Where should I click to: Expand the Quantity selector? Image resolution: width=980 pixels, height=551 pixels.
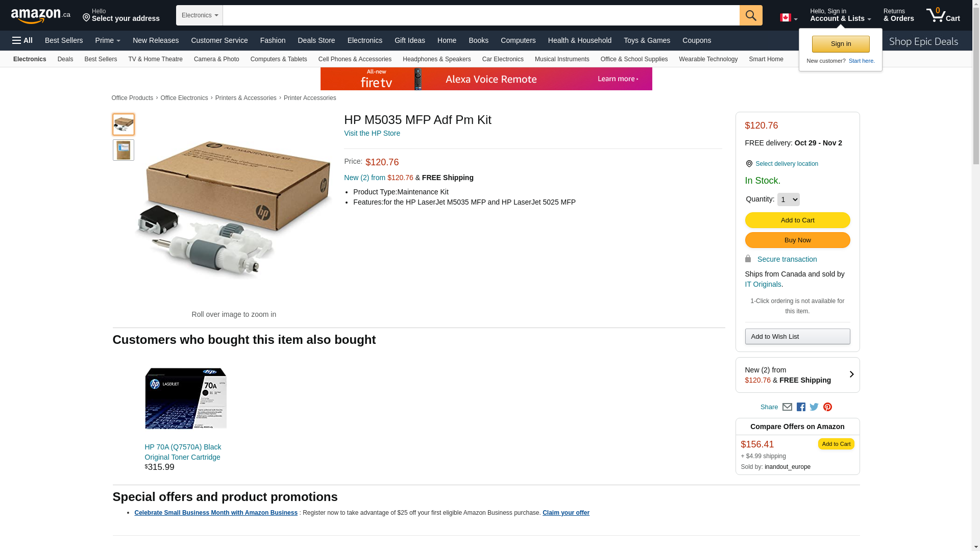[x=788, y=199]
